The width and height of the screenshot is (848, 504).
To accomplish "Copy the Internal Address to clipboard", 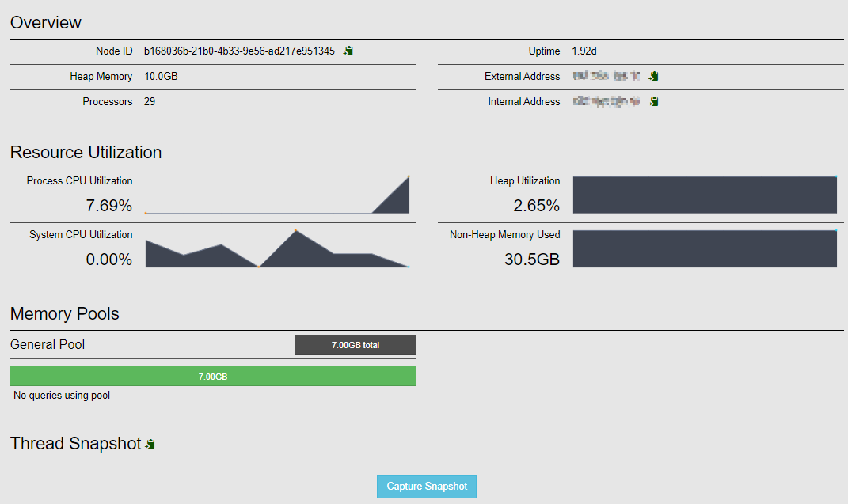I will [653, 101].
